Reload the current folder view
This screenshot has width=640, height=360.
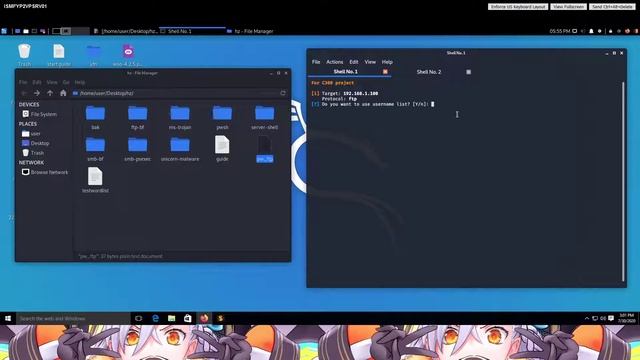283,93
